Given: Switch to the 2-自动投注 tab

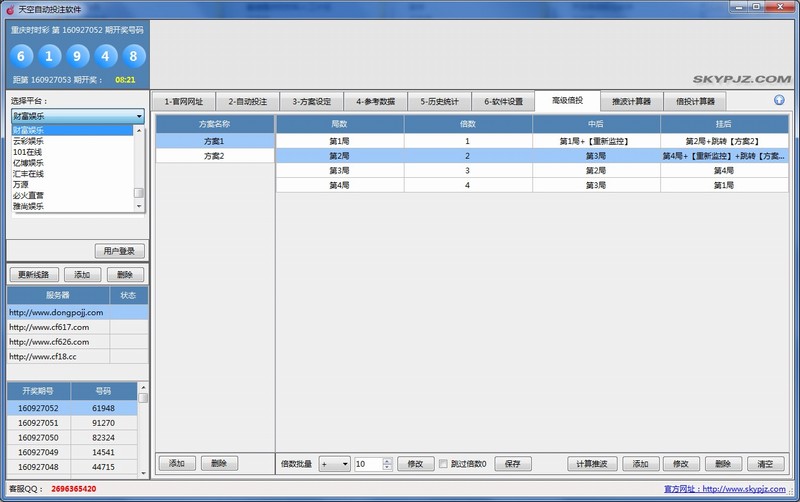Looking at the screenshot, I should pos(247,101).
